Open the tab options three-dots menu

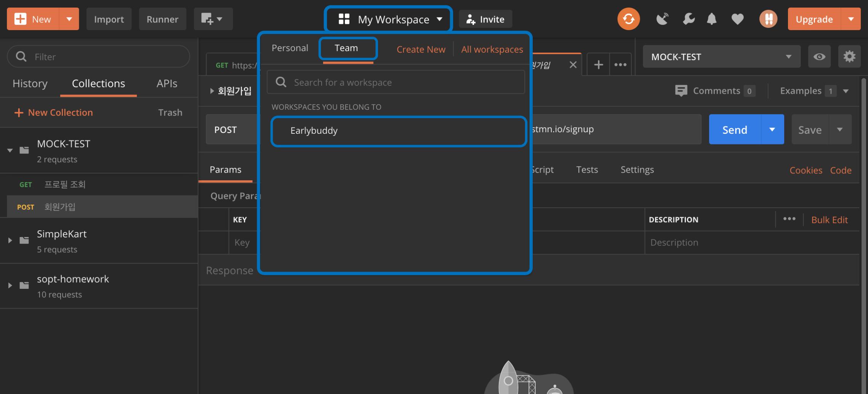click(620, 65)
